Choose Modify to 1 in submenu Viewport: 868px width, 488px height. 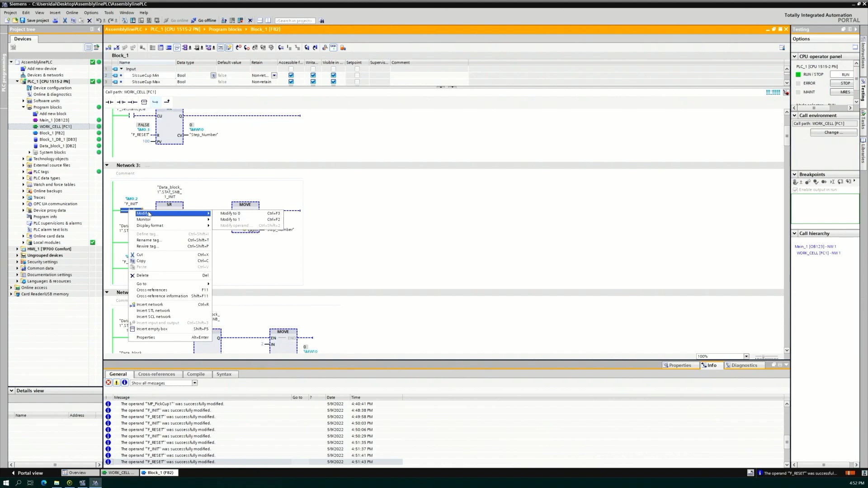(x=230, y=220)
